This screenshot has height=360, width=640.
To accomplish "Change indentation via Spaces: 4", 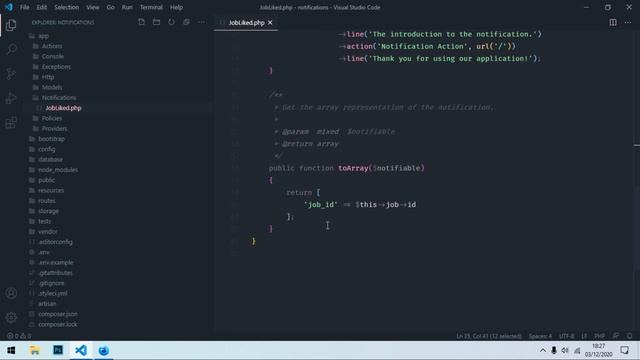I will [540, 336].
